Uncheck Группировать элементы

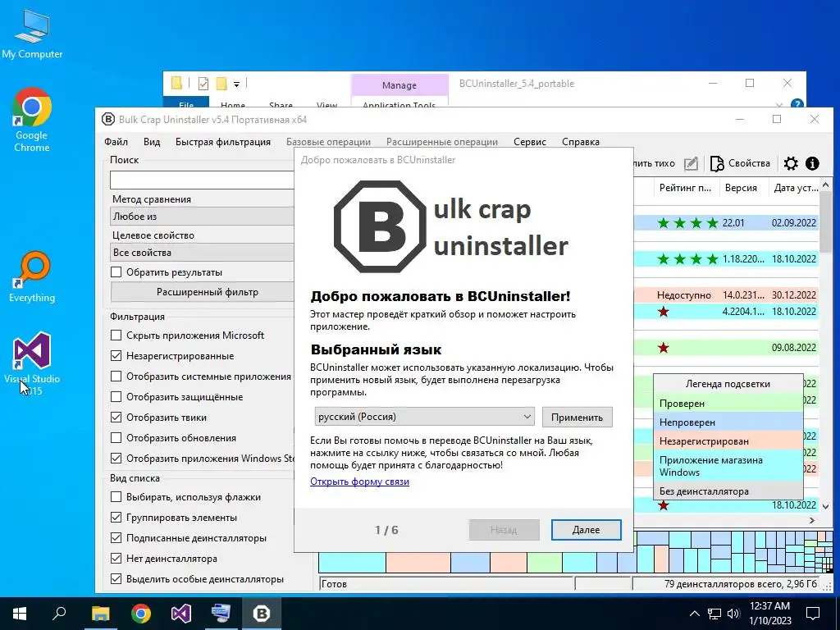116,518
